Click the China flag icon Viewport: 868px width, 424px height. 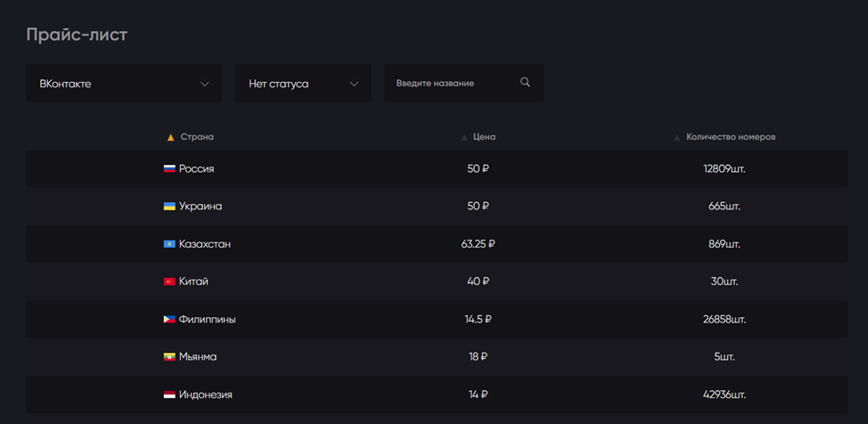pos(169,281)
